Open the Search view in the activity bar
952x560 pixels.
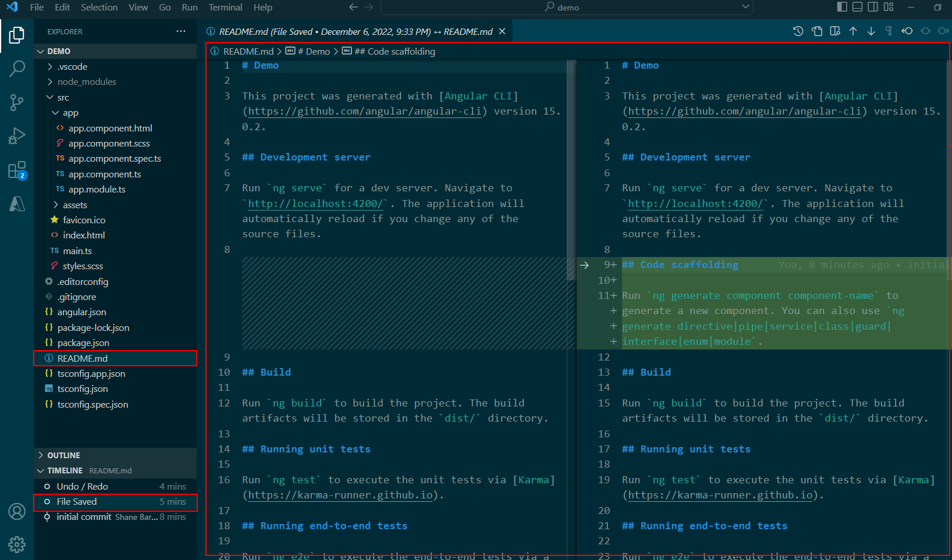[17, 69]
